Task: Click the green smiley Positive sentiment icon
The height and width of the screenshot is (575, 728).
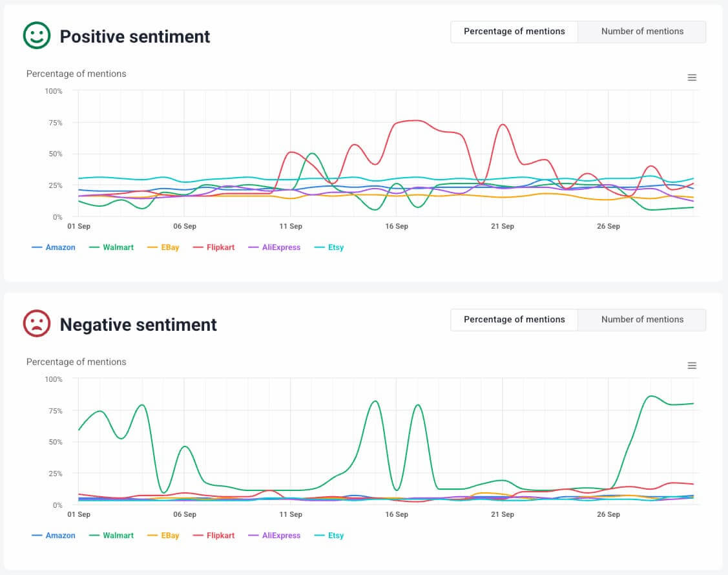Action: (36, 36)
